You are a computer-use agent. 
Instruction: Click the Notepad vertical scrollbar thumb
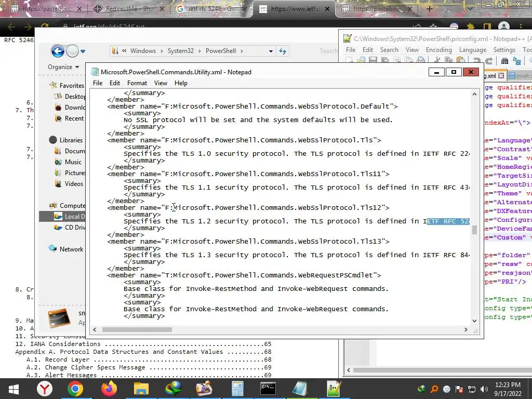click(x=474, y=230)
